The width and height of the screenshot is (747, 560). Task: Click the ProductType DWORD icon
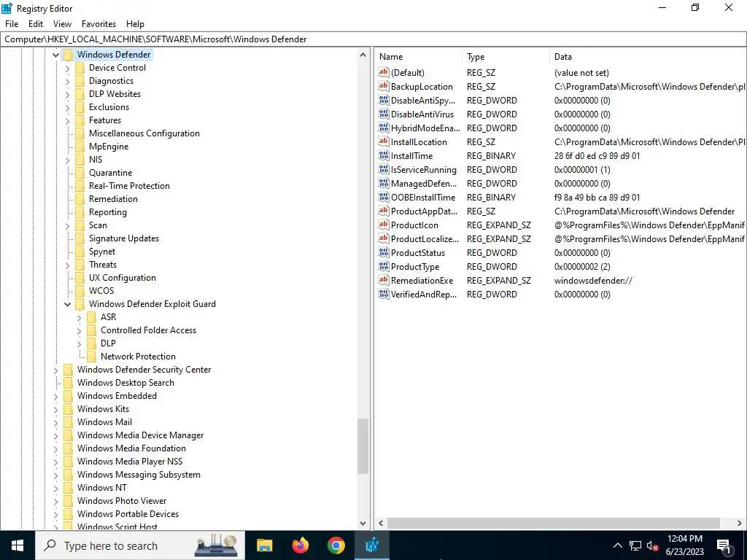tap(384, 267)
